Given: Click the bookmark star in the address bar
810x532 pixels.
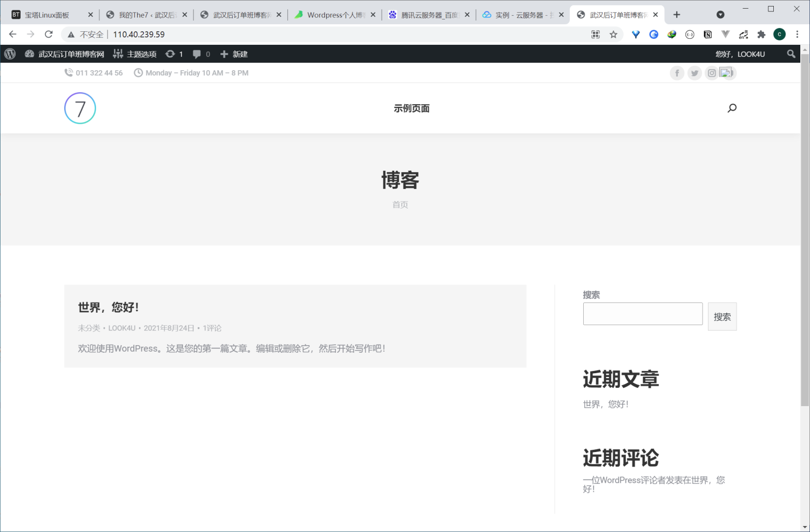Looking at the screenshot, I should click(x=613, y=34).
